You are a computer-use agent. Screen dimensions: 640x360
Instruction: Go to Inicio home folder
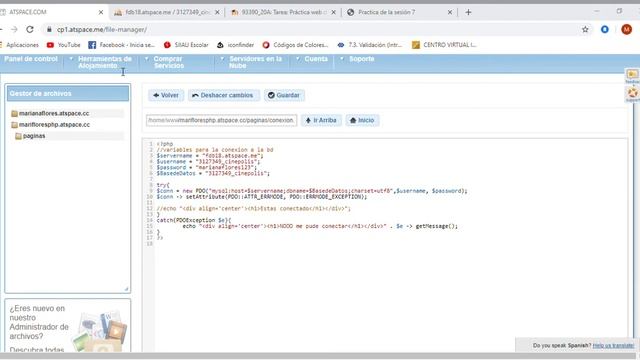(362, 120)
